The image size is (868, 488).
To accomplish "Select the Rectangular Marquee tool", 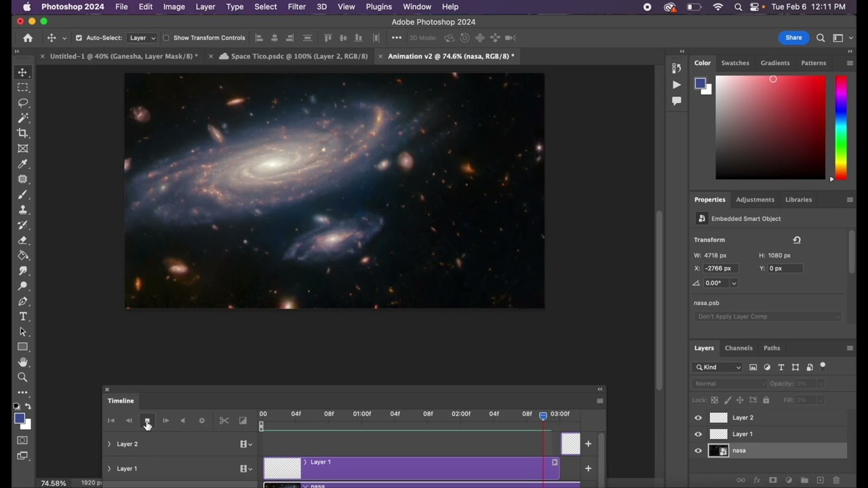I will (22, 87).
